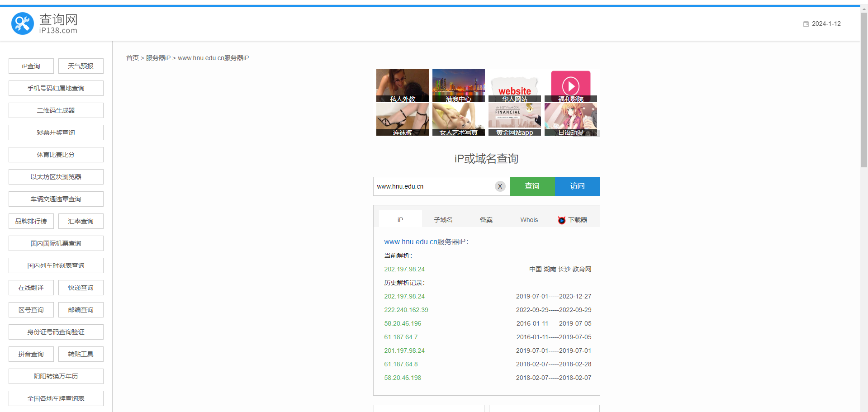Screen dimensions: 868x412
Task: Open 手机号码归属地查询 in the sidebar
Action: coord(56,88)
